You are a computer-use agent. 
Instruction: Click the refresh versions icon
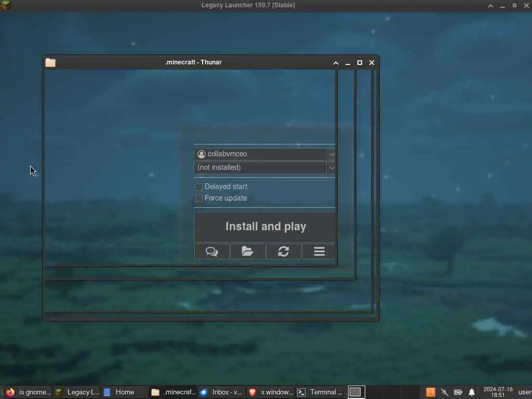coord(284,251)
